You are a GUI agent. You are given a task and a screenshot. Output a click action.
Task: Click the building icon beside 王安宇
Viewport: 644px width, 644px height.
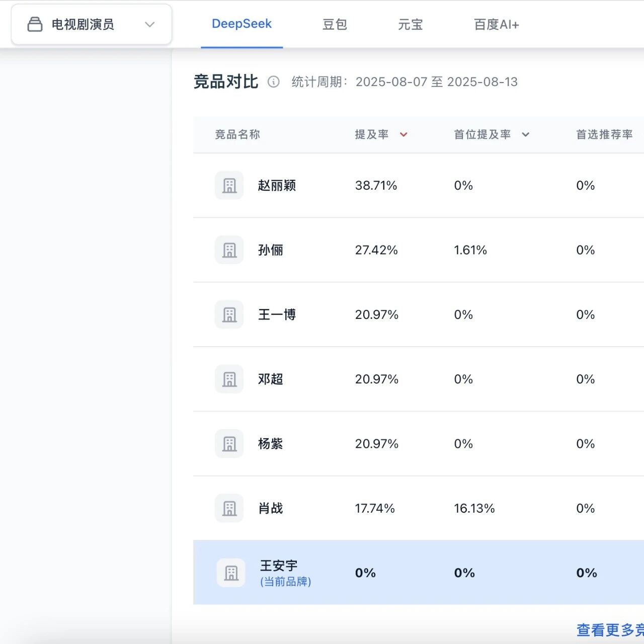(x=231, y=573)
